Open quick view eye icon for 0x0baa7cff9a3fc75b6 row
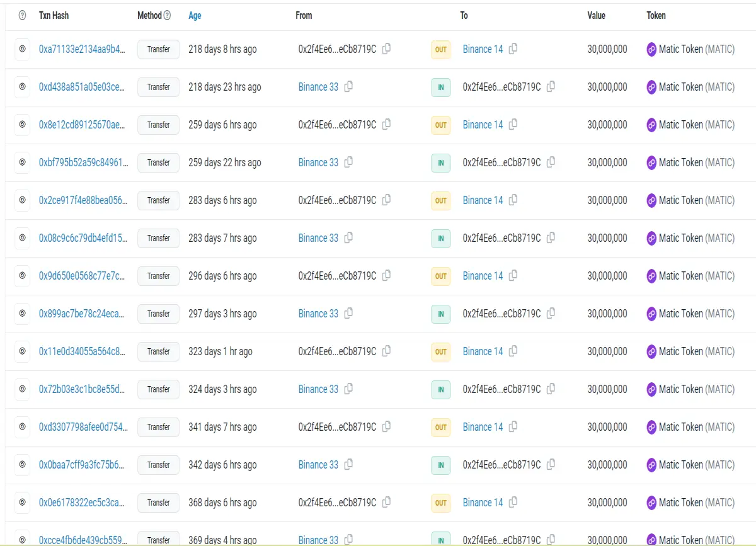 coord(22,465)
